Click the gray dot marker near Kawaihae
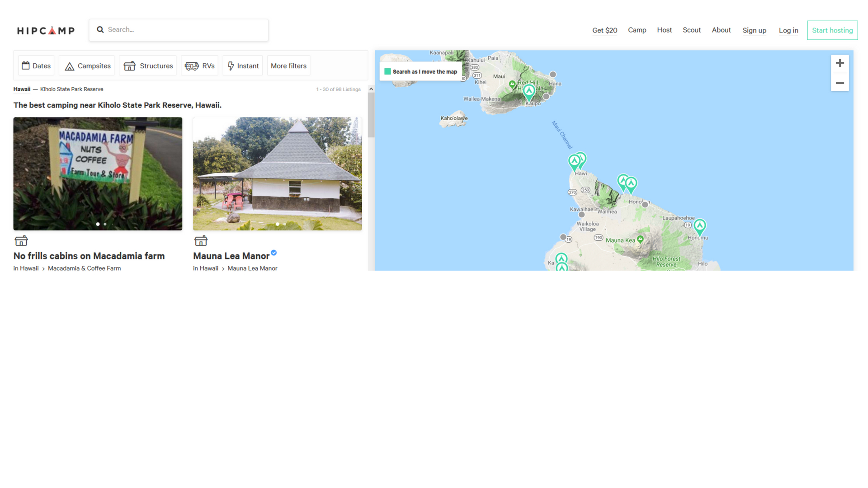The height and width of the screenshot is (488, 868). 582,215
